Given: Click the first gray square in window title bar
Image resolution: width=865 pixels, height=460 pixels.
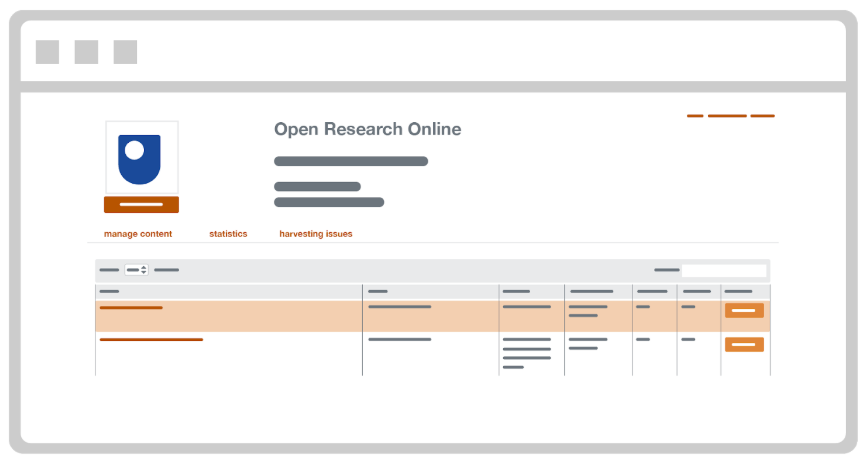Looking at the screenshot, I should [x=47, y=52].
